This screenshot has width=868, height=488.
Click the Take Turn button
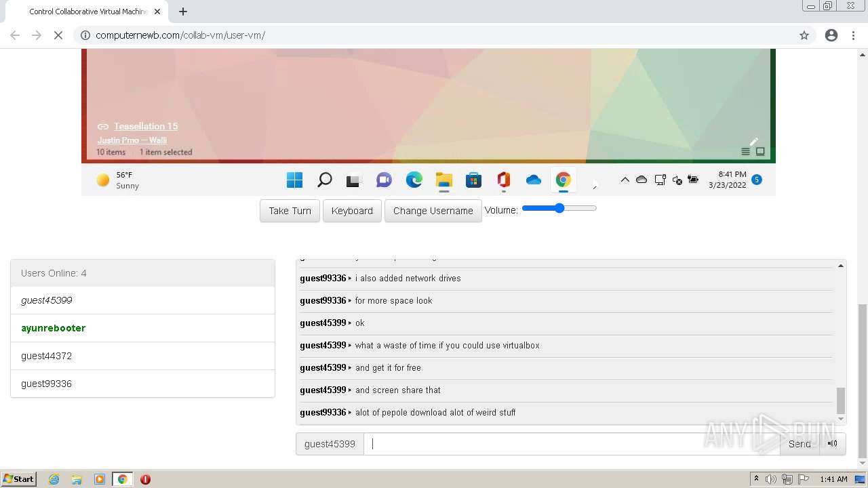(290, 211)
